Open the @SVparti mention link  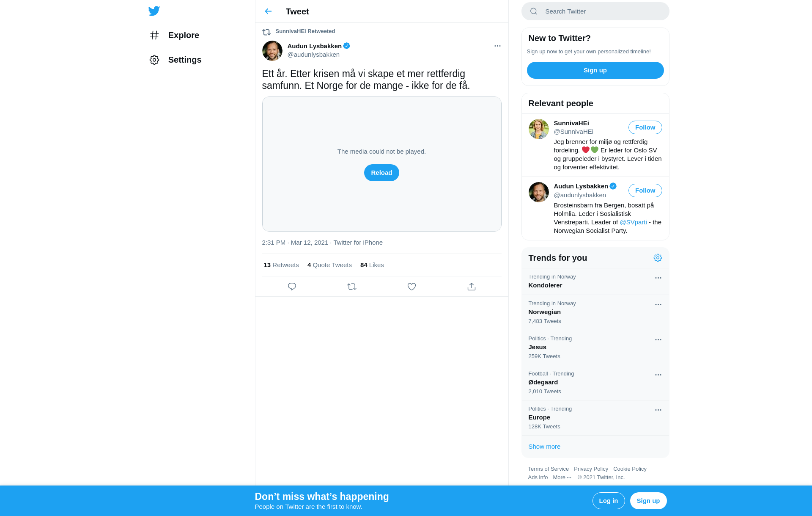[633, 222]
